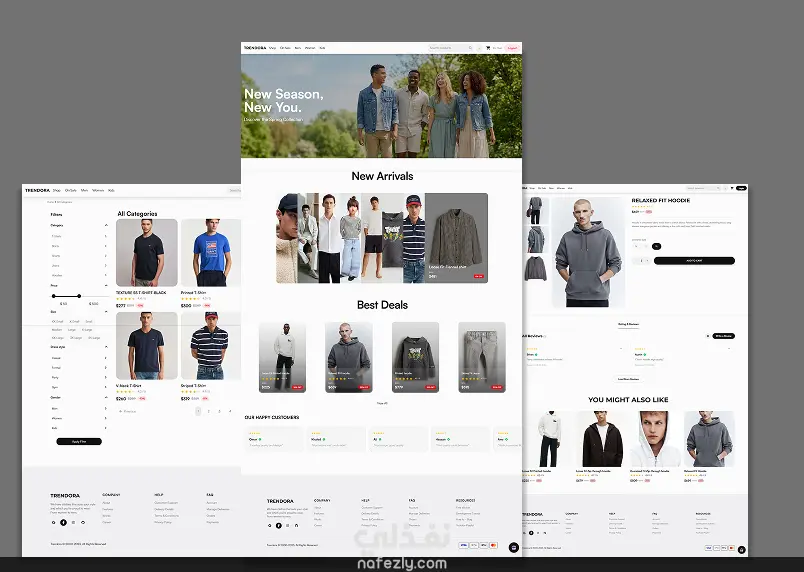Click the search field on the hoodie page header
Viewport: 804px width, 572px height.
704,188
